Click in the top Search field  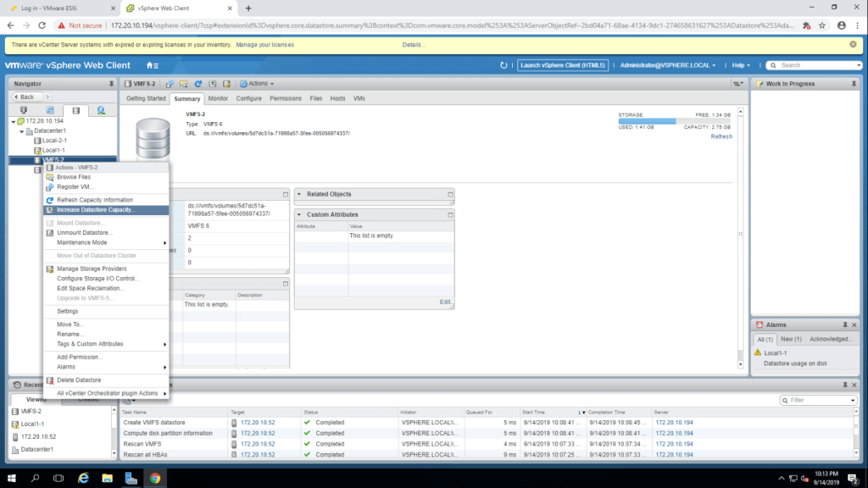(x=814, y=65)
